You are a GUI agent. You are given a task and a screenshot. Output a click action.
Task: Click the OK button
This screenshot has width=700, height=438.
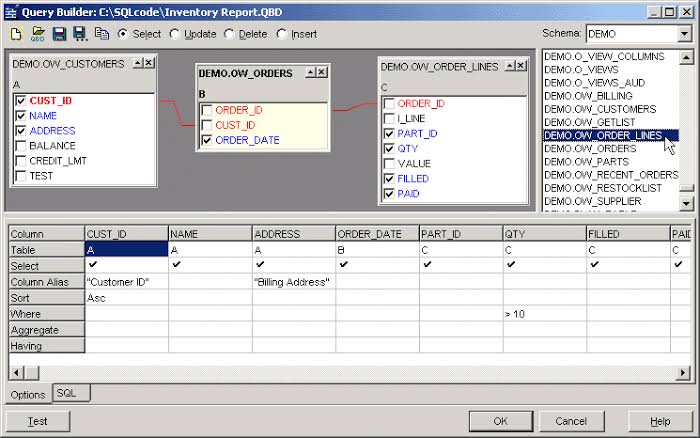501,421
